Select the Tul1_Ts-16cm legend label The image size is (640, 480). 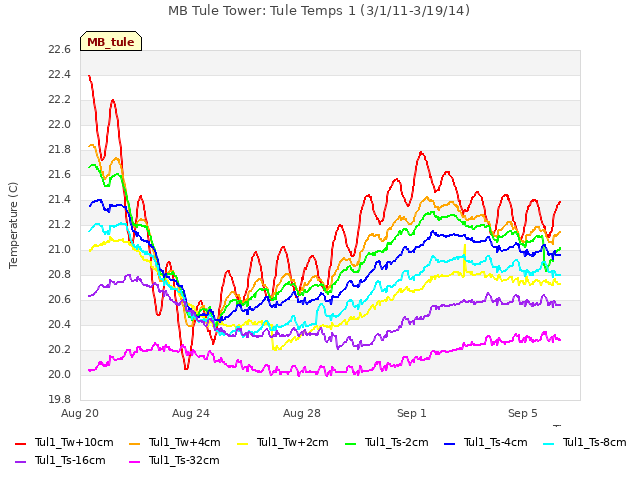pyautogui.click(x=70, y=460)
